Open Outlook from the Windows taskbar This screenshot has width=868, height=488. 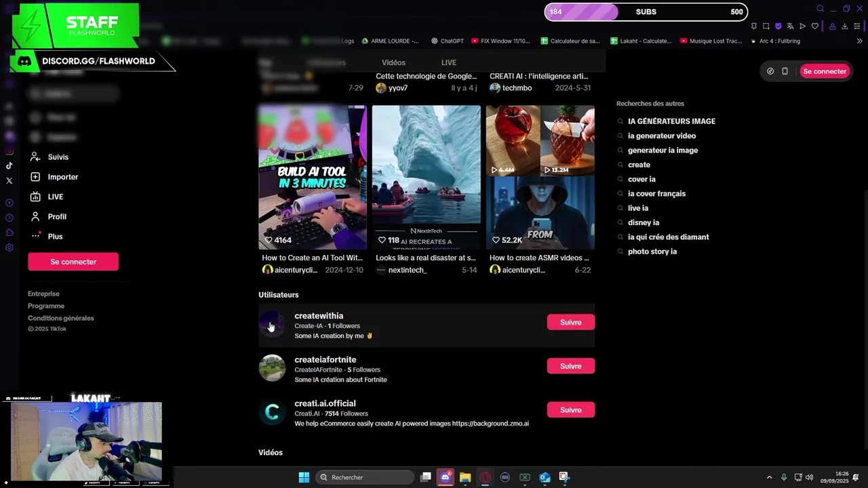coord(545,477)
